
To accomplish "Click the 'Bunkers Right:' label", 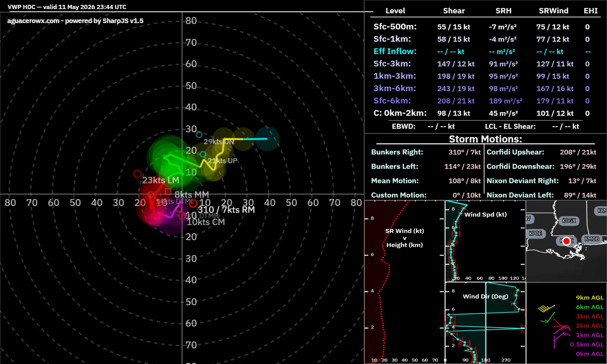I will (x=397, y=152).
